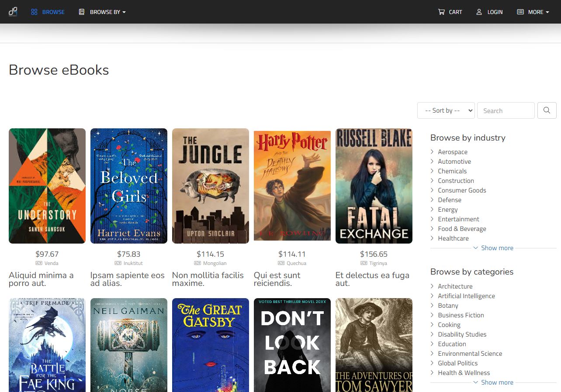Open the Healthcare industry link
The image size is (561, 392).
tap(453, 238)
